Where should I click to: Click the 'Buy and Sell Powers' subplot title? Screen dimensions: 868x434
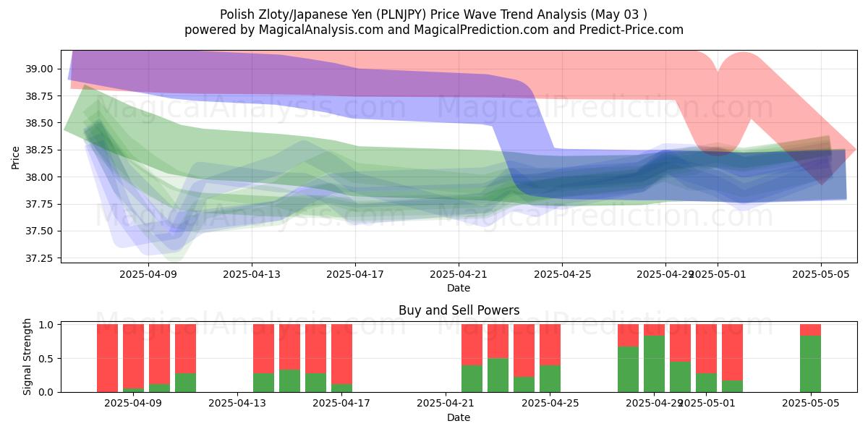pyautogui.click(x=459, y=310)
